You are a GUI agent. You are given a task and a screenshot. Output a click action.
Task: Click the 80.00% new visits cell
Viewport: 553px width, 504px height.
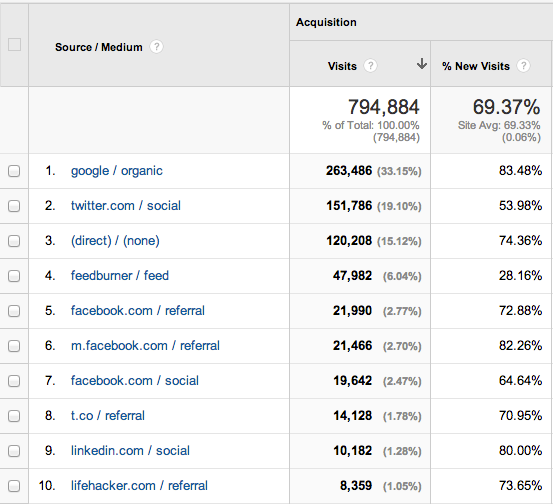click(520, 450)
